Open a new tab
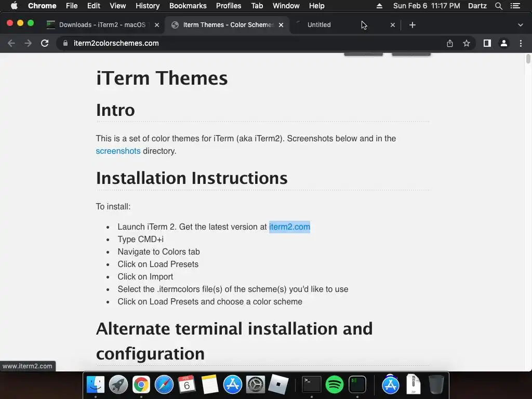 click(x=412, y=25)
